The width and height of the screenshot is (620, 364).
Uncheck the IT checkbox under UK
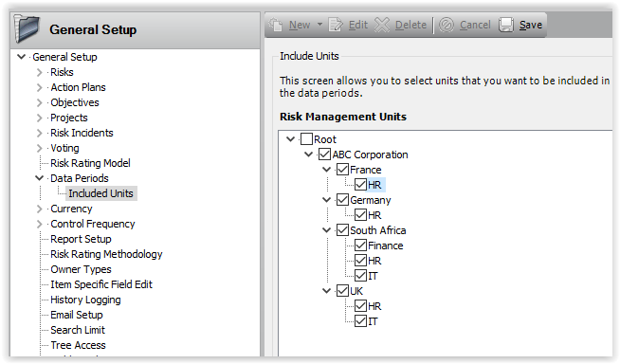click(360, 321)
